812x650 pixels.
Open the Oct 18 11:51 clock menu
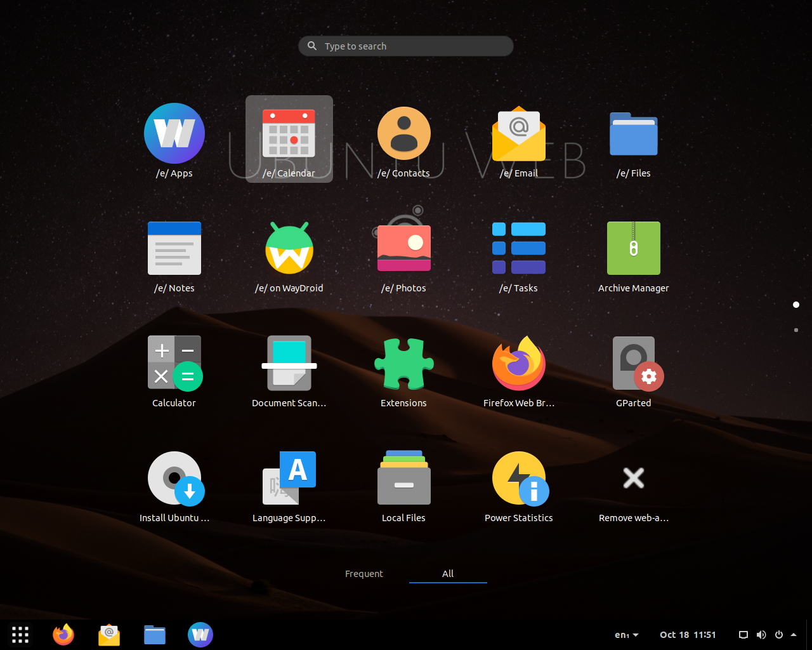pyautogui.click(x=688, y=635)
